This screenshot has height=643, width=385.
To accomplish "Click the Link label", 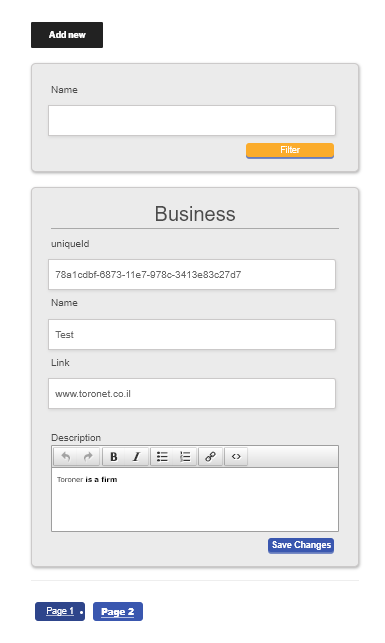I will click(60, 363).
